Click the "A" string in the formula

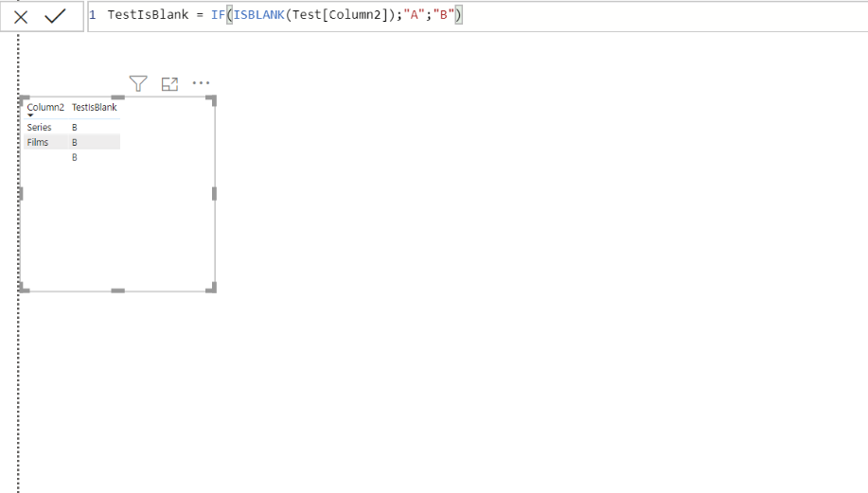[414, 15]
